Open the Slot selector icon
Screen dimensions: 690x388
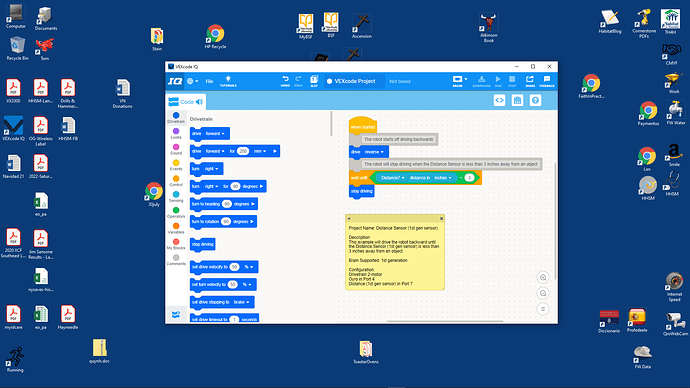pyautogui.click(x=314, y=81)
